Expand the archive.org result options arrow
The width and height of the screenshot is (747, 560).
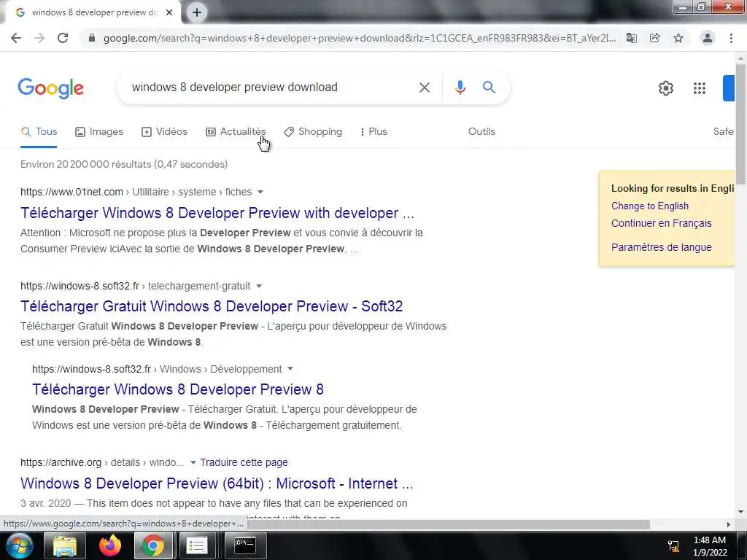(x=193, y=462)
